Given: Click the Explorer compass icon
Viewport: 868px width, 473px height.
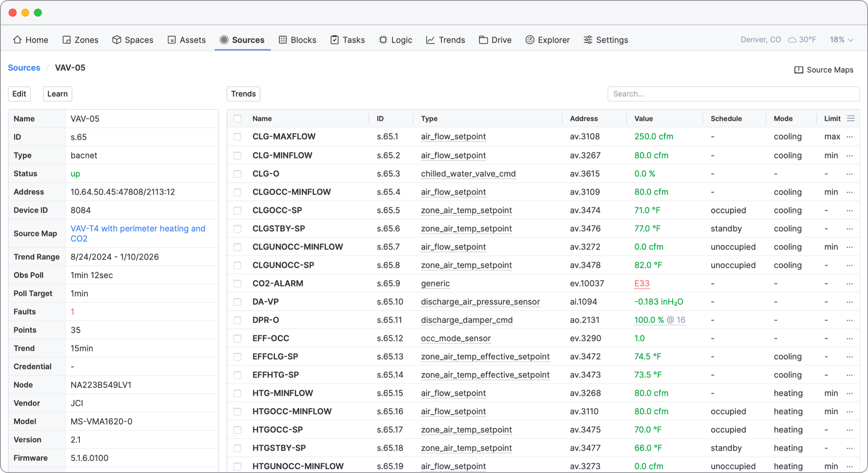Looking at the screenshot, I should click(529, 40).
